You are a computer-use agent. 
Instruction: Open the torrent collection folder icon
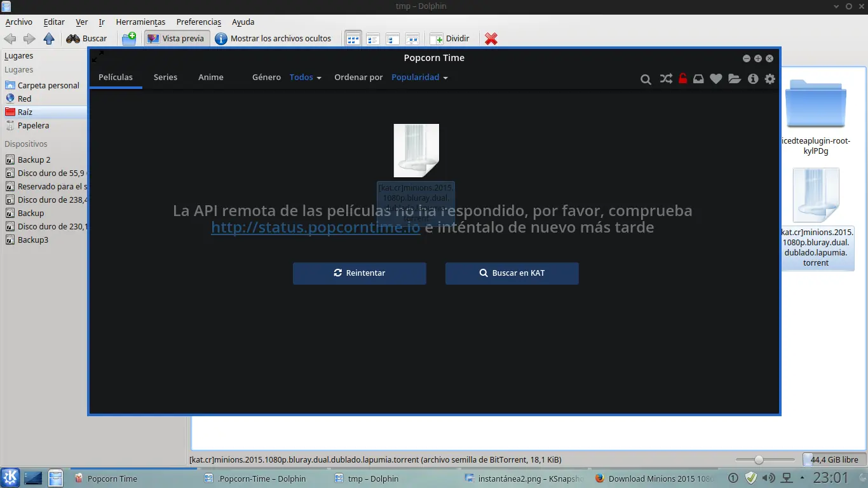point(735,79)
